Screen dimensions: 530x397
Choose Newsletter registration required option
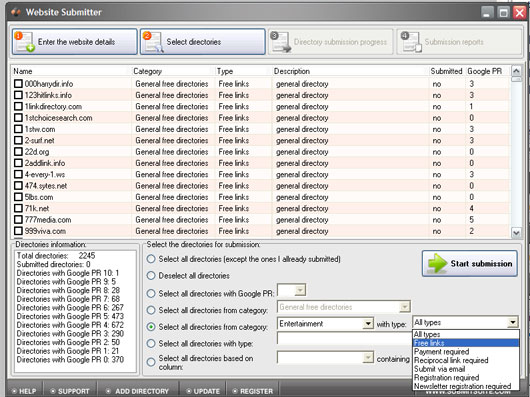point(466,386)
